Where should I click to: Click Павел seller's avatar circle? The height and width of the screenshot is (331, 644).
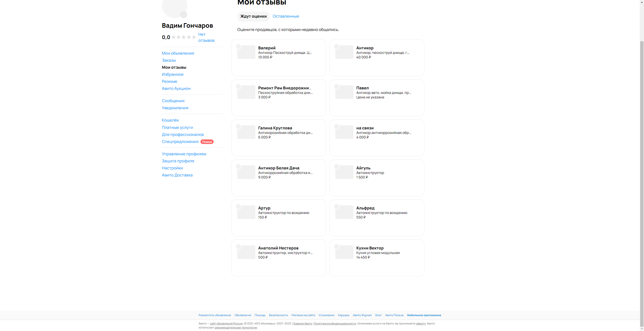click(337, 87)
